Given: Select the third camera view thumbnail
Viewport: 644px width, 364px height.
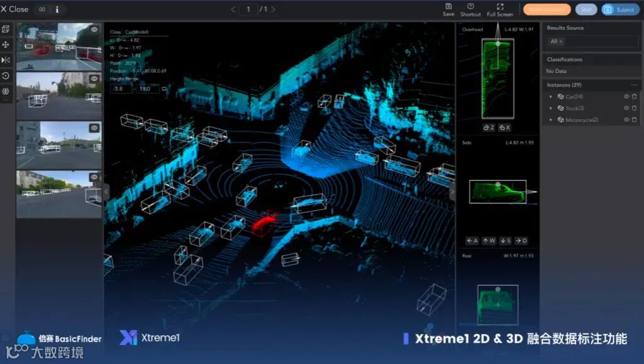Looking at the screenshot, I should click(x=58, y=145).
